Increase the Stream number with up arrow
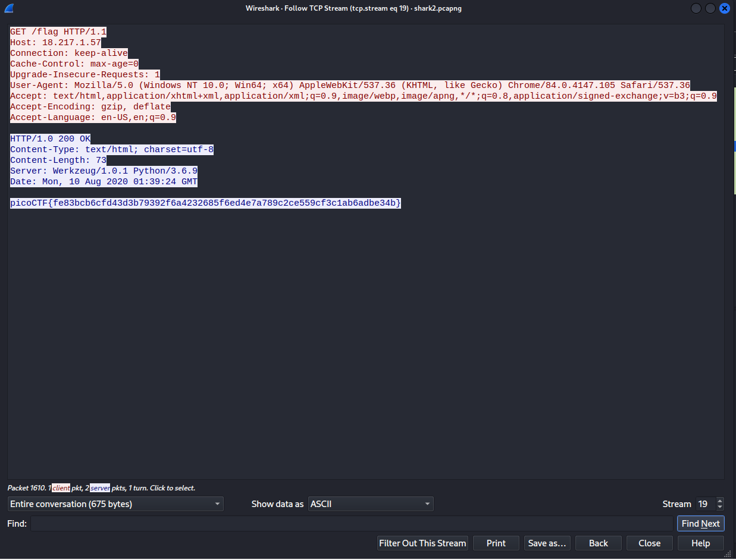736x560 pixels. tap(720, 501)
